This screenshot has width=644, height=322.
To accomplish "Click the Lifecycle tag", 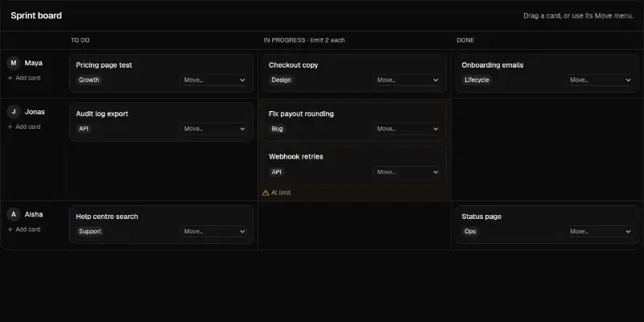I will [477, 80].
